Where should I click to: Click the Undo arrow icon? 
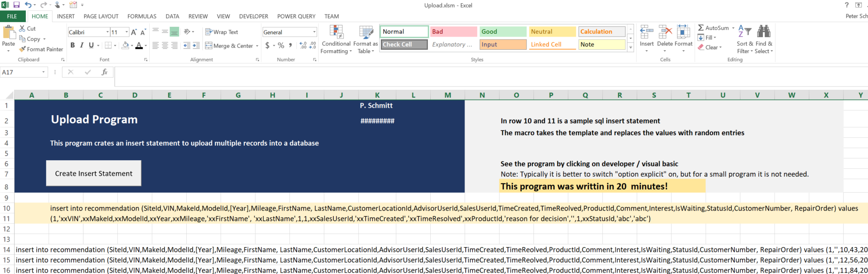(28, 5)
